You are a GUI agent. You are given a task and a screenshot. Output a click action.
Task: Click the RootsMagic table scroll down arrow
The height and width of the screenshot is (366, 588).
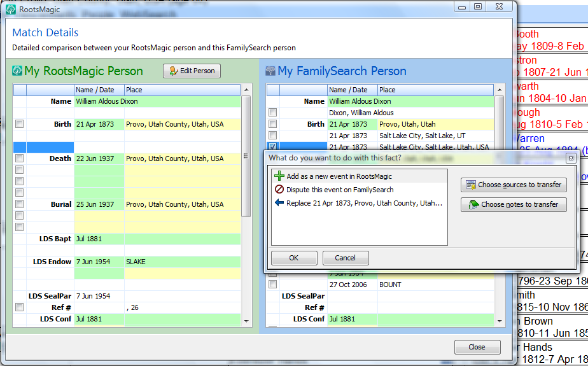246,321
